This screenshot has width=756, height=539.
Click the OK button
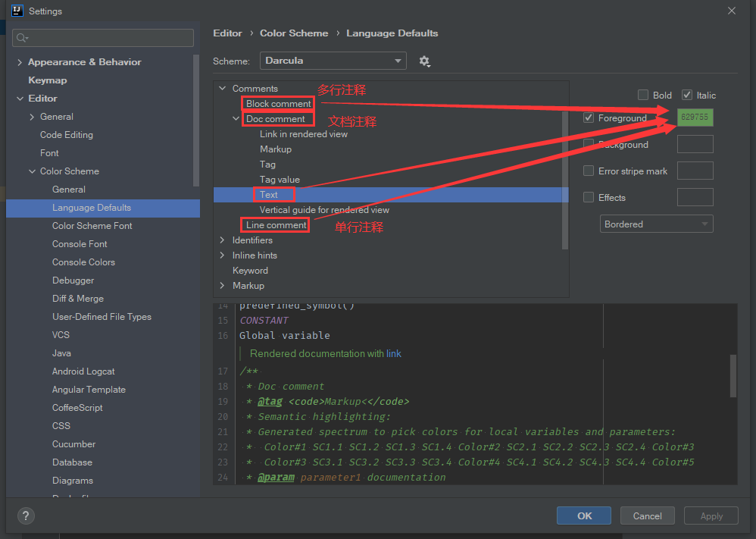(x=584, y=515)
